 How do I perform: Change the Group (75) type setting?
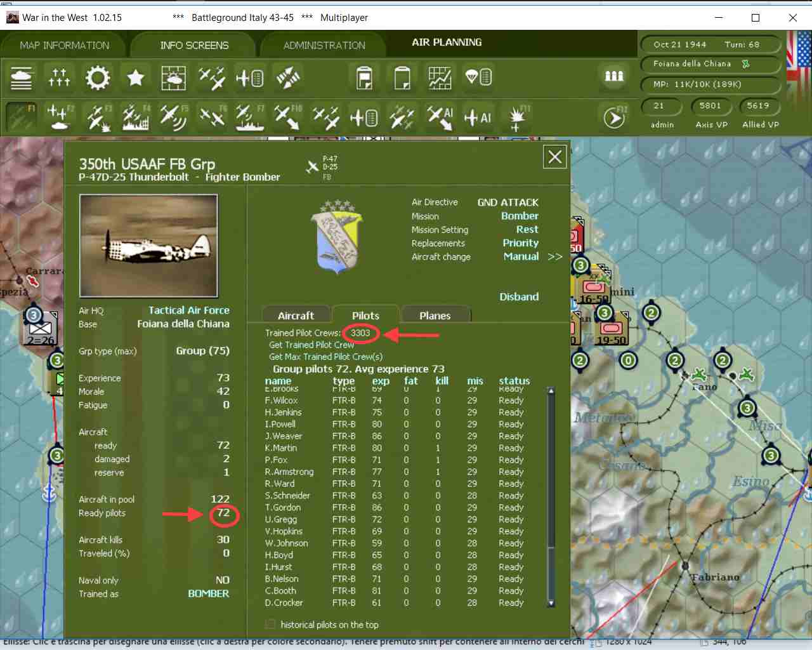pyautogui.click(x=203, y=351)
